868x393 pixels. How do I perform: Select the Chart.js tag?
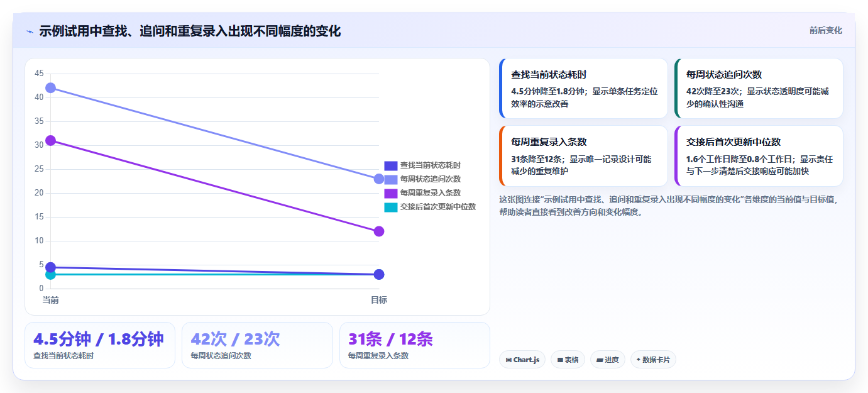point(522,360)
